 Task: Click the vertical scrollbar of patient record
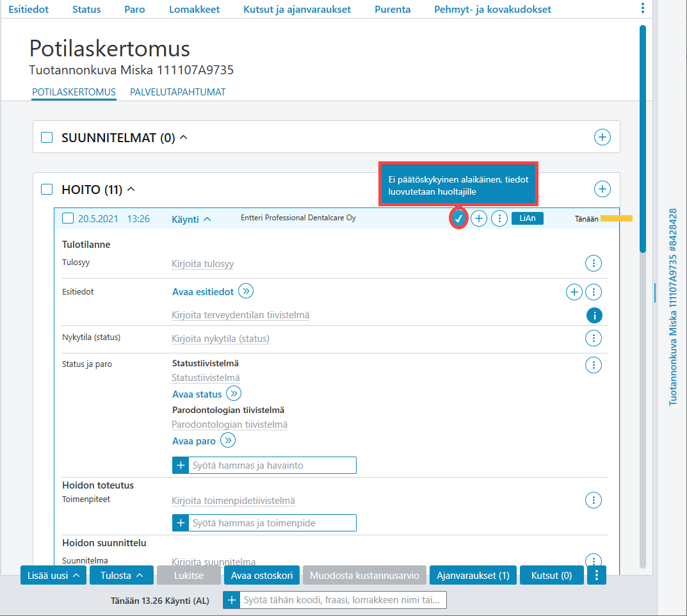coord(643,139)
